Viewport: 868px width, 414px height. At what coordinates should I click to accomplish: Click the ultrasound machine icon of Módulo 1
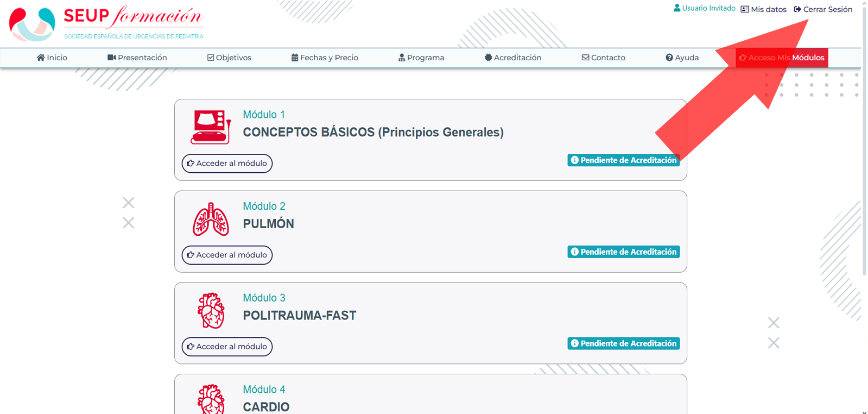click(x=211, y=127)
